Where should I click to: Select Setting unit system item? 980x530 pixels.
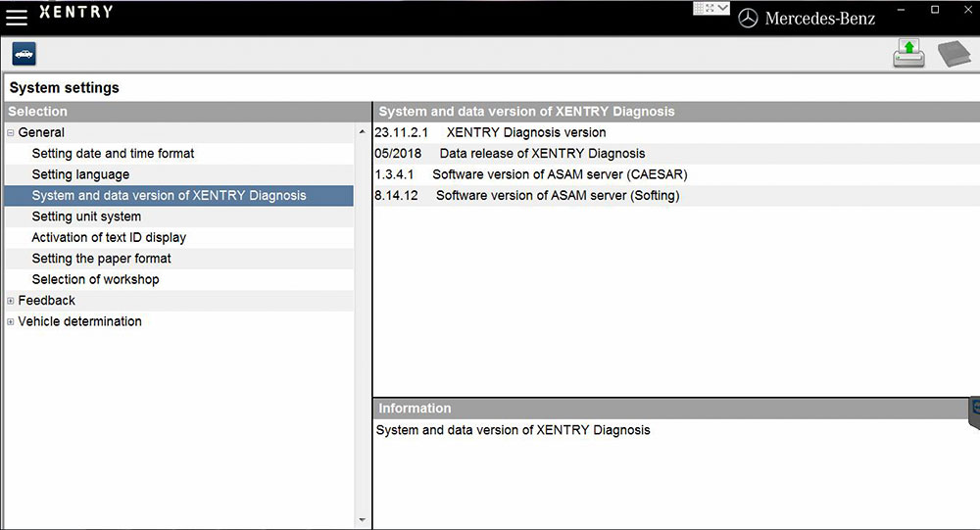pos(86,217)
